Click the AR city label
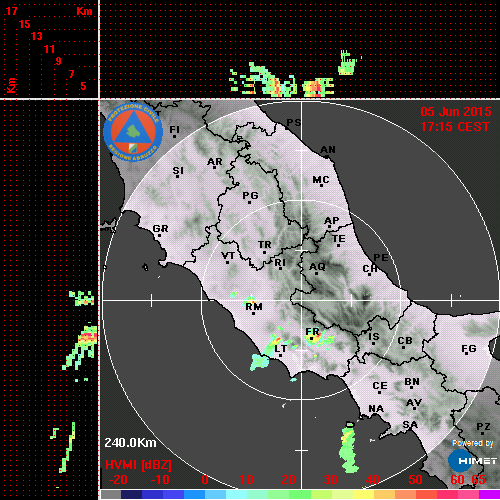This screenshot has width=500, height=500. click(215, 162)
